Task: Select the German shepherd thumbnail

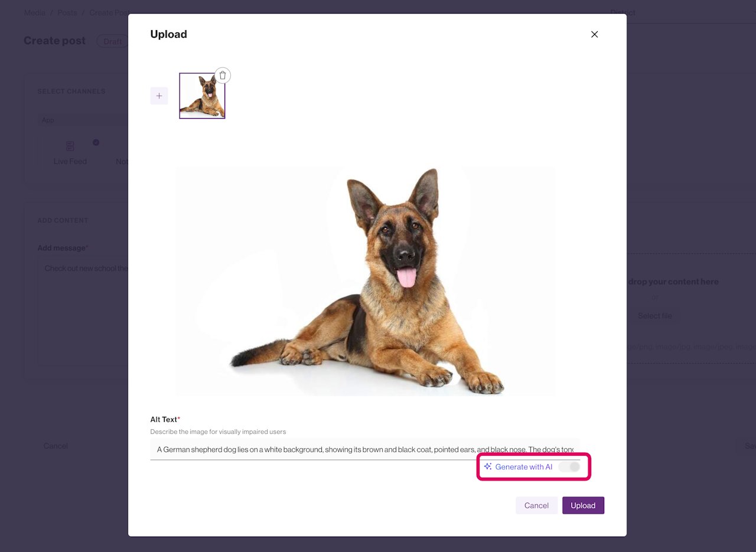Action: pyautogui.click(x=202, y=96)
